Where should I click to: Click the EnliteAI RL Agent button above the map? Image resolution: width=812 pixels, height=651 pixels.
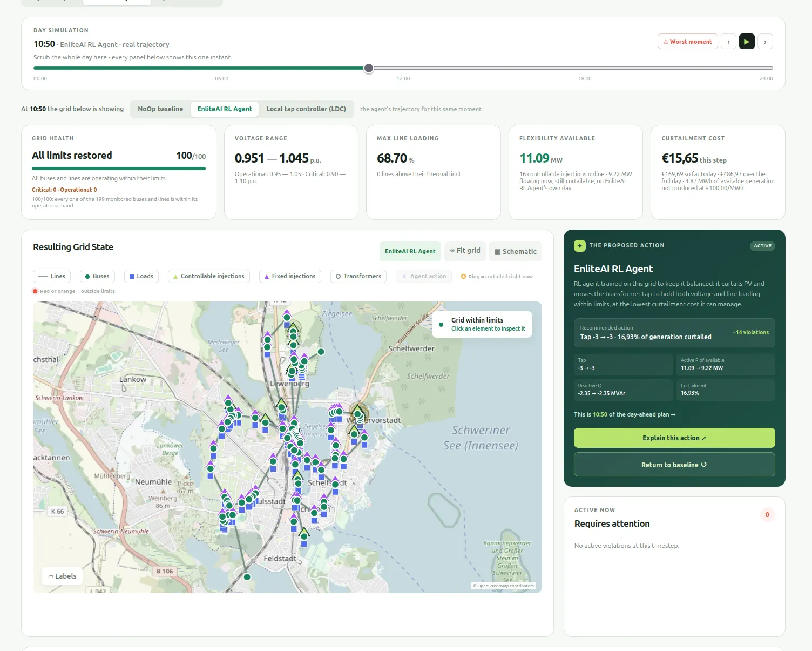coord(410,251)
